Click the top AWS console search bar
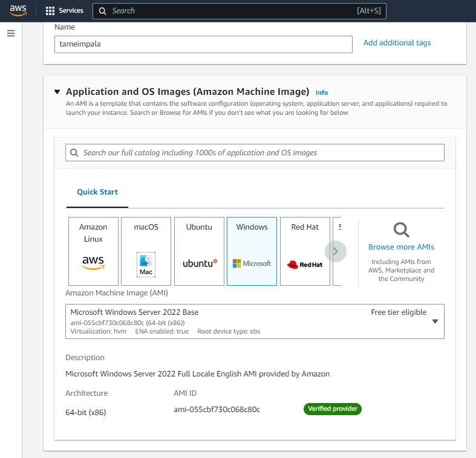Image resolution: width=476 pixels, height=458 pixels. point(239,11)
